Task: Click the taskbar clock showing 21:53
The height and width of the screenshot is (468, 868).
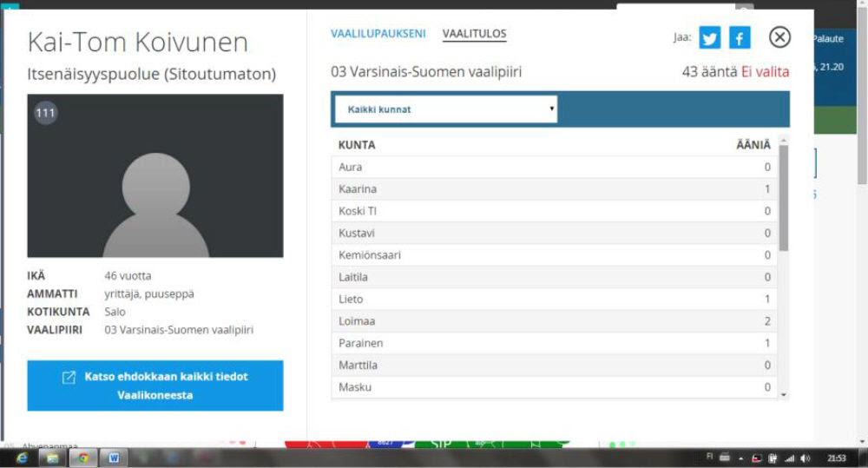Action: tap(837, 458)
